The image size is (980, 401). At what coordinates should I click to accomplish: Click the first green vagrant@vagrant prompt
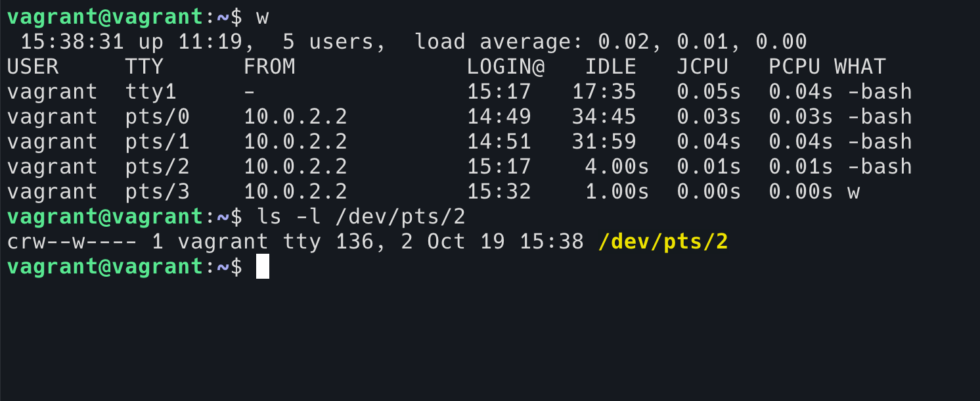105,17
